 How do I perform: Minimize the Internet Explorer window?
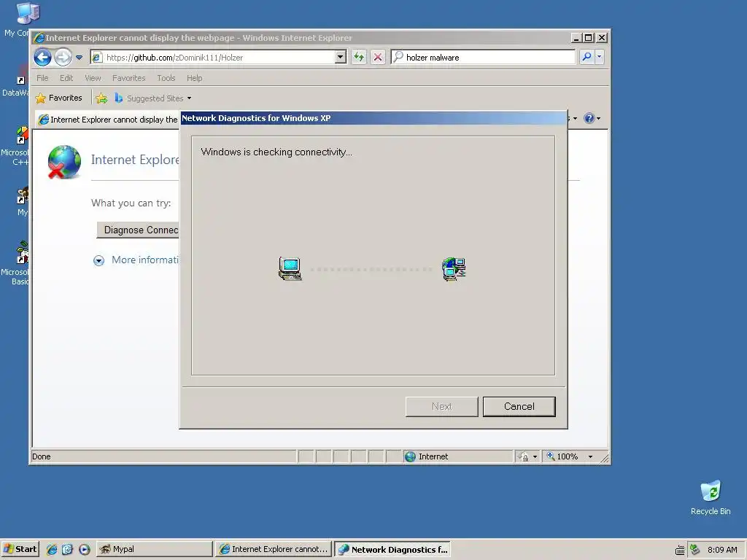pyautogui.click(x=577, y=37)
